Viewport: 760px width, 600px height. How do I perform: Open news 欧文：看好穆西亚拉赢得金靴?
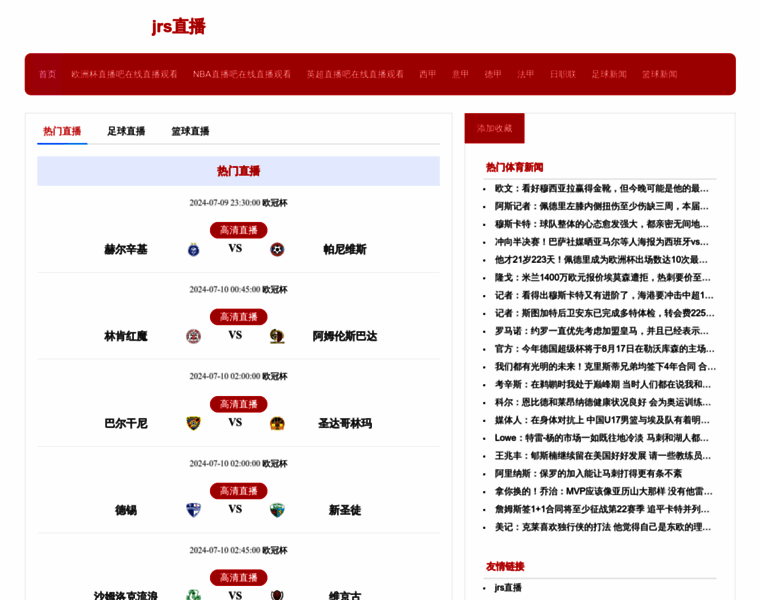click(602, 189)
